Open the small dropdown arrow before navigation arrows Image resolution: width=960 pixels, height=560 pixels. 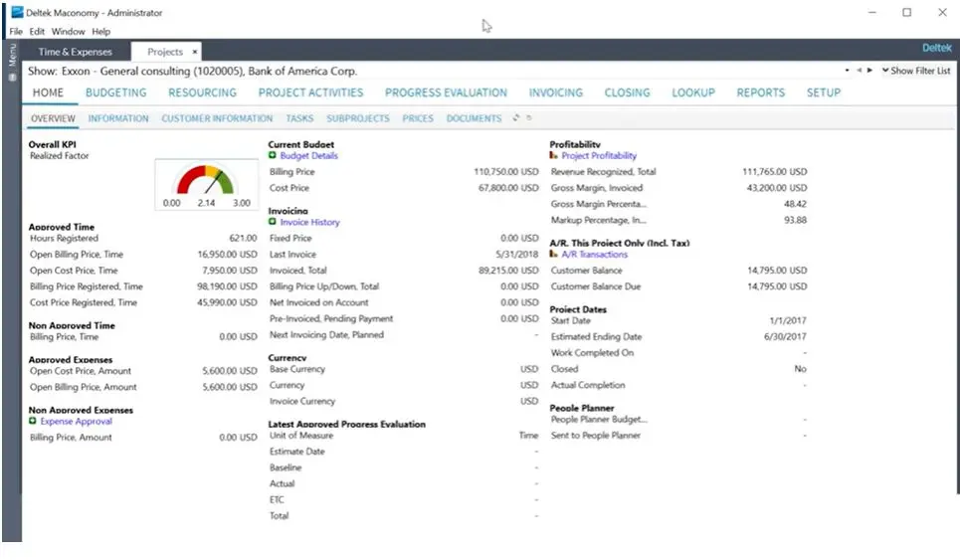tap(847, 71)
